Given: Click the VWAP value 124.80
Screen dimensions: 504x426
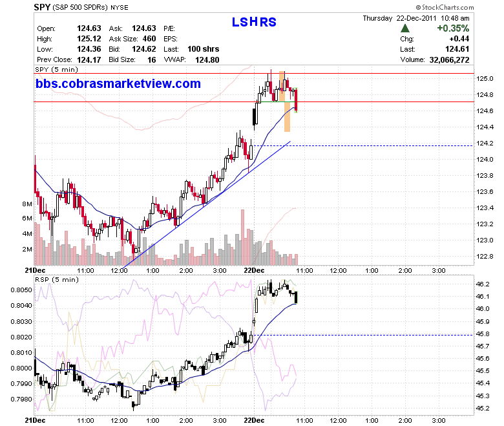Looking at the screenshot, I should [x=207, y=60].
